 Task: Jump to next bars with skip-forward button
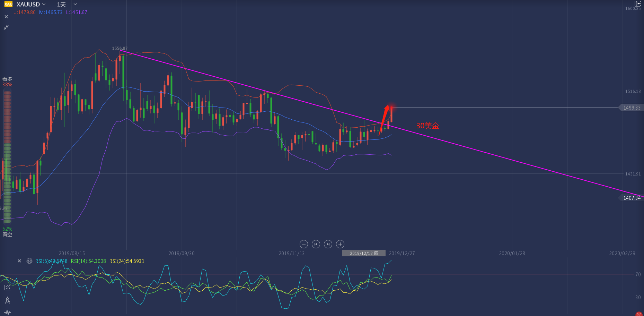pos(328,244)
